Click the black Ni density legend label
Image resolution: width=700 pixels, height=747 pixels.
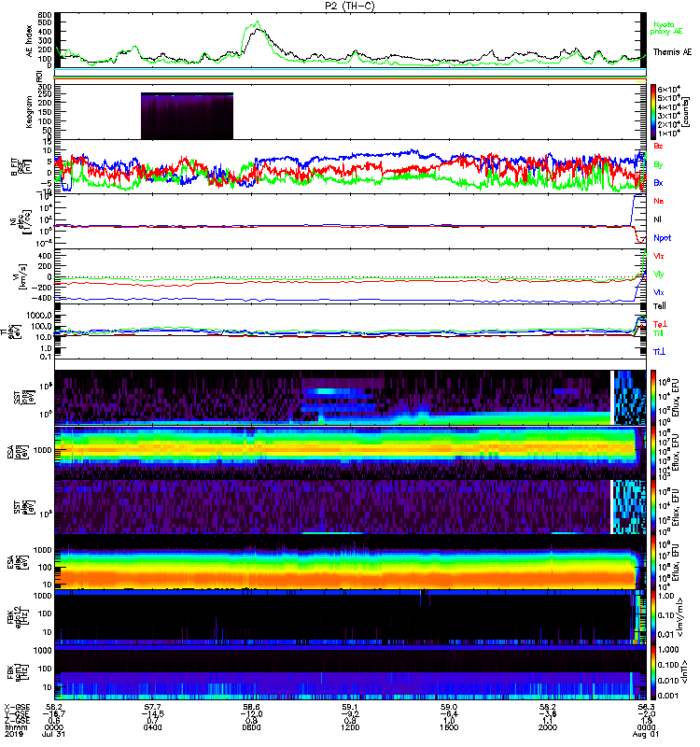657,219
